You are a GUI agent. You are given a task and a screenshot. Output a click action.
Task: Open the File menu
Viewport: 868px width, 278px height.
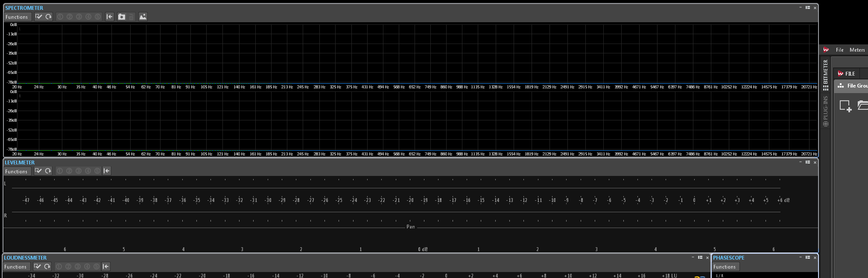[x=839, y=50]
